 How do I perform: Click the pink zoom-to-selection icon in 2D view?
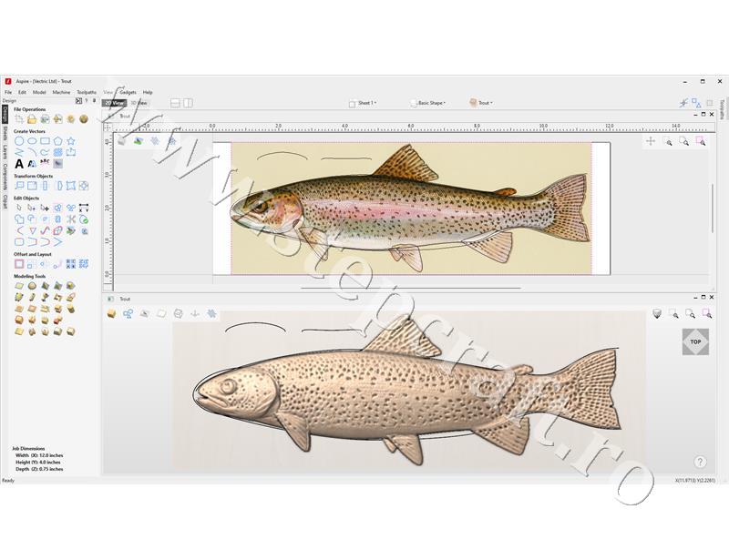[701, 141]
